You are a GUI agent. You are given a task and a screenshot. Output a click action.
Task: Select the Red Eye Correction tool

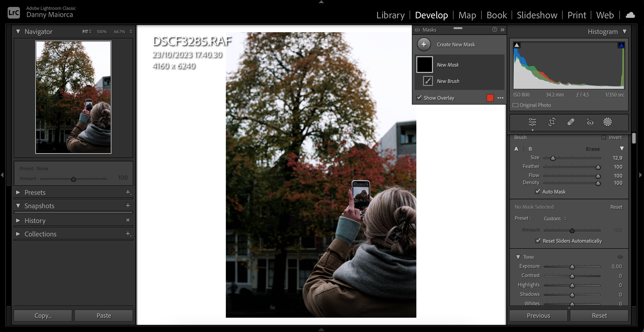click(x=590, y=122)
